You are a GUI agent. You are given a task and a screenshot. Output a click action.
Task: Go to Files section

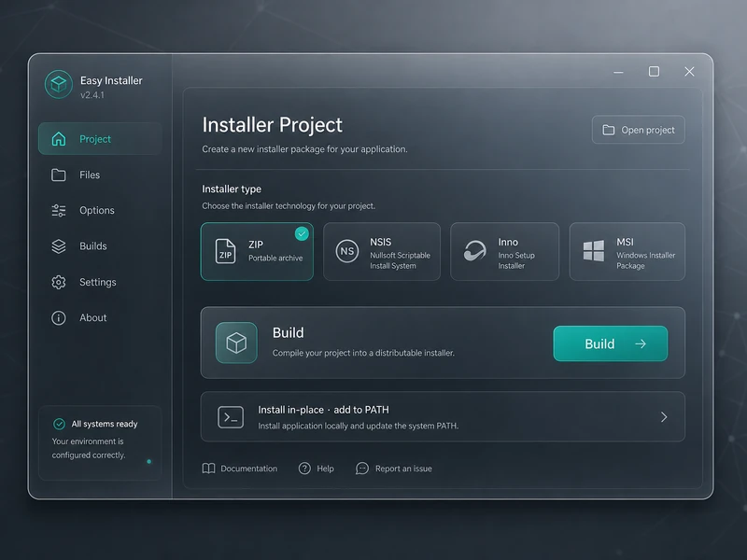click(100, 175)
